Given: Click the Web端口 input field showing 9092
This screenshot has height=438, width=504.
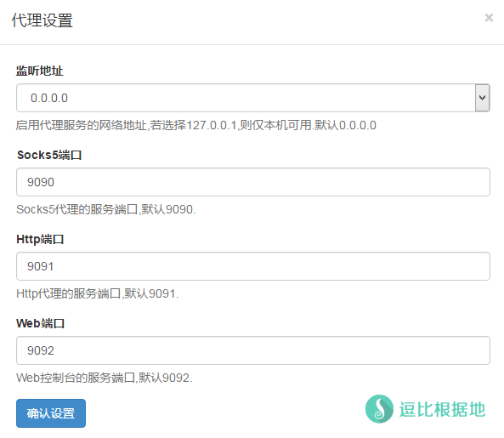Looking at the screenshot, I should [x=253, y=350].
